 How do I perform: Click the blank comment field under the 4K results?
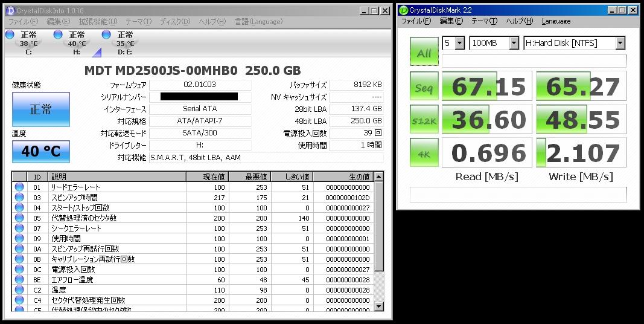pyautogui.click(x=518, y=195)
